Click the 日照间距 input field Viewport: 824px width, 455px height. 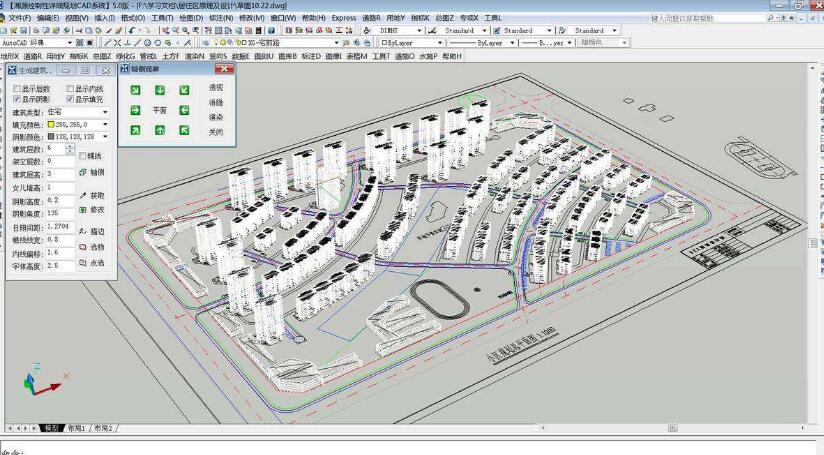coord(60,226)
